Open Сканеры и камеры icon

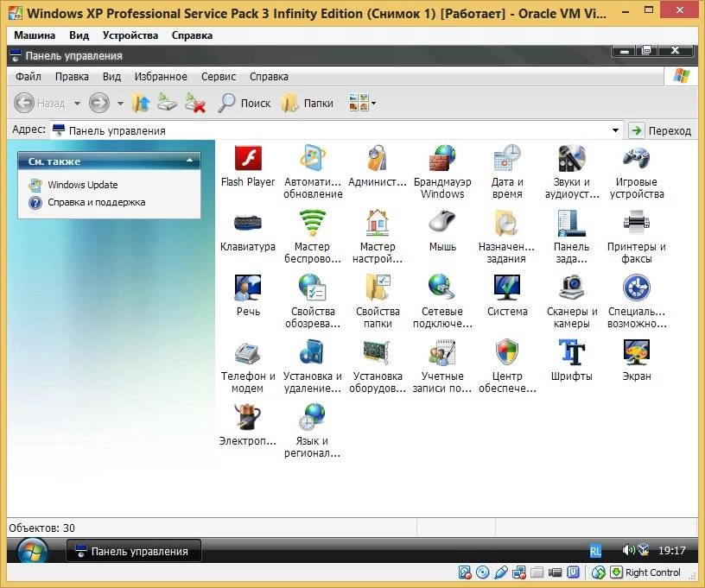[x=571, y=288]
